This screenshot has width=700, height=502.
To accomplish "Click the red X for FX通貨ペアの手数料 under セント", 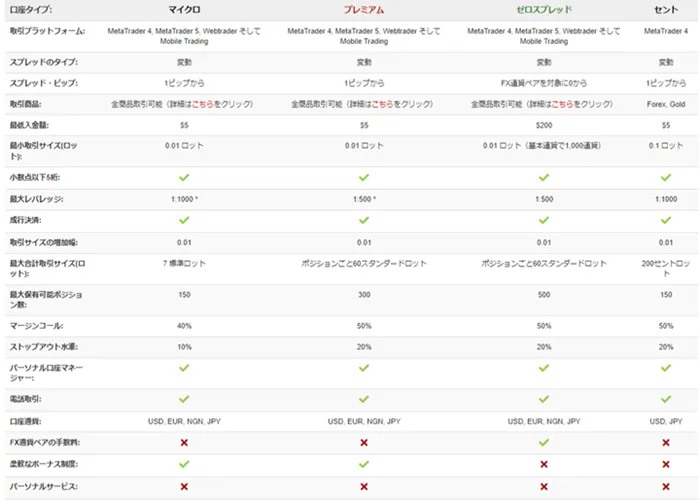I will coord(666,443).
